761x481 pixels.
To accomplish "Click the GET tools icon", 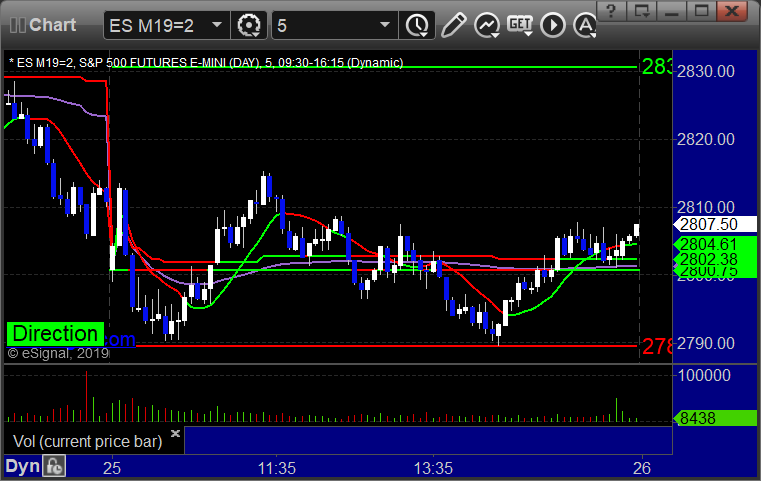I will (x=520, y=24).
